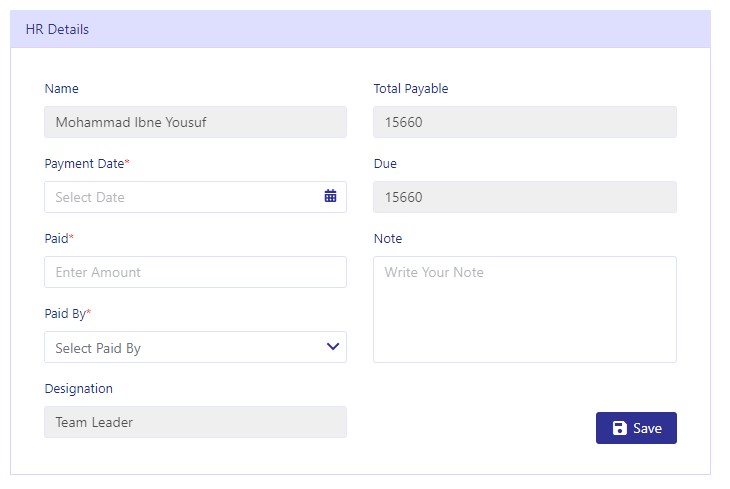Click the Total Payable label
The height and width of the screenshot is (489, 730).
tap(411, 88)
